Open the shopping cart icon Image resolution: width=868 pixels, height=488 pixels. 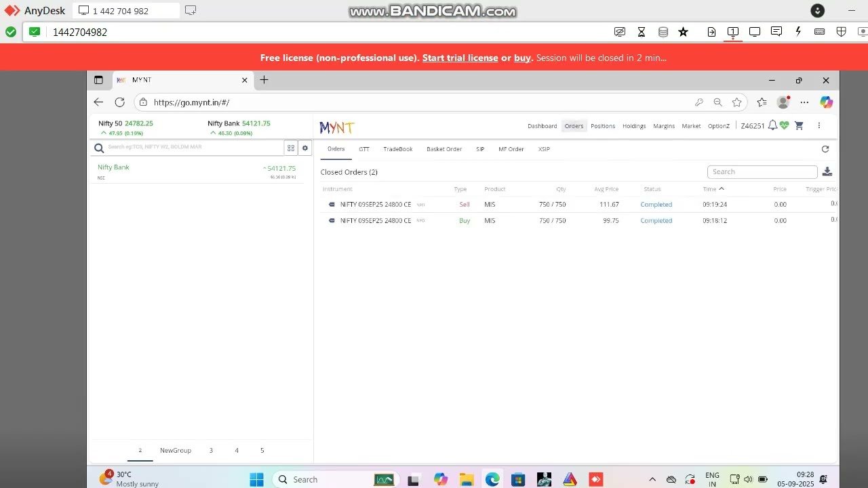799,125
